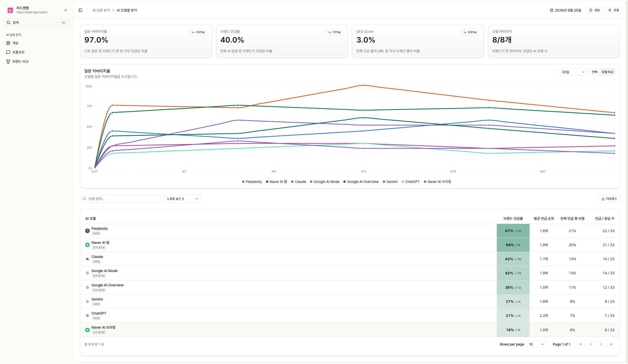The height and width of the screenshot is (364, 628).
Task: Switch chart to 모델 비교 view
Action: coord(607,72)
